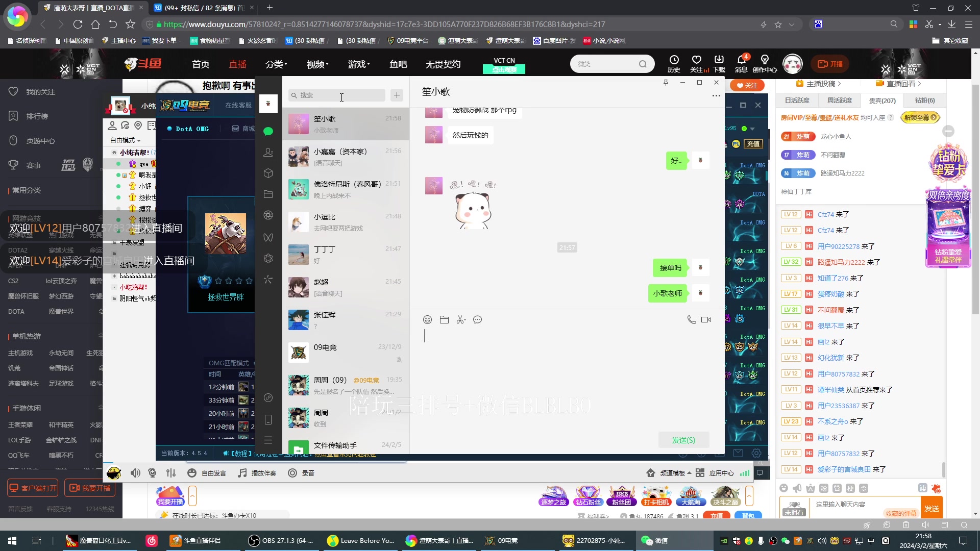Open OBS 27.1.3 from Windows taskbar
Screen dimensions: 980x551
(x=280, y=540)
